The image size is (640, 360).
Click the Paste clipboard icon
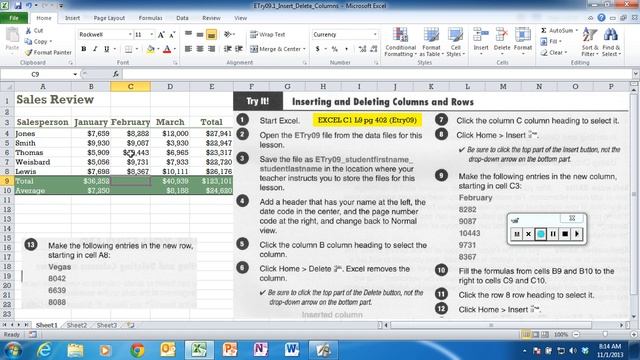pos(12,36)
